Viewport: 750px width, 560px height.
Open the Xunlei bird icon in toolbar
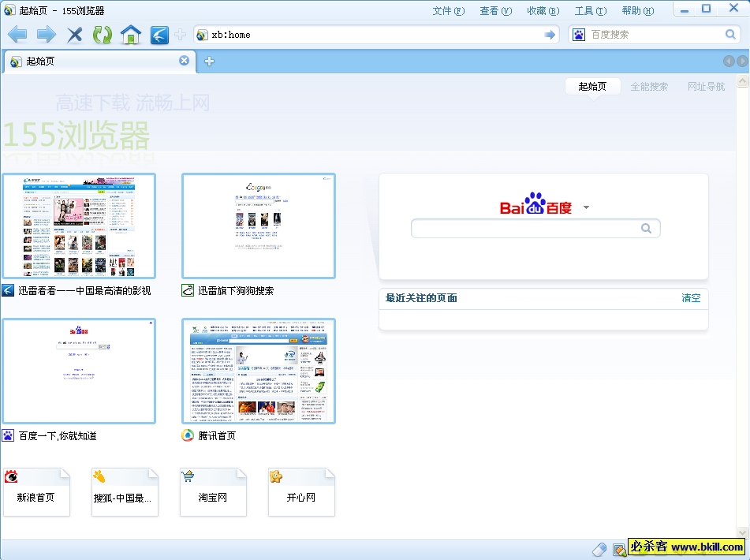click(159, 35)
